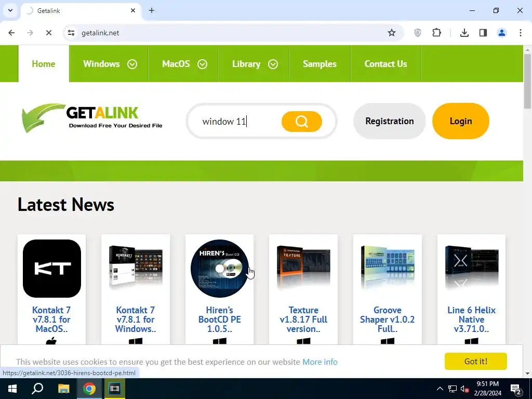Click the Texture box thumbnail
532x399 pixels.
click(303, 268)
